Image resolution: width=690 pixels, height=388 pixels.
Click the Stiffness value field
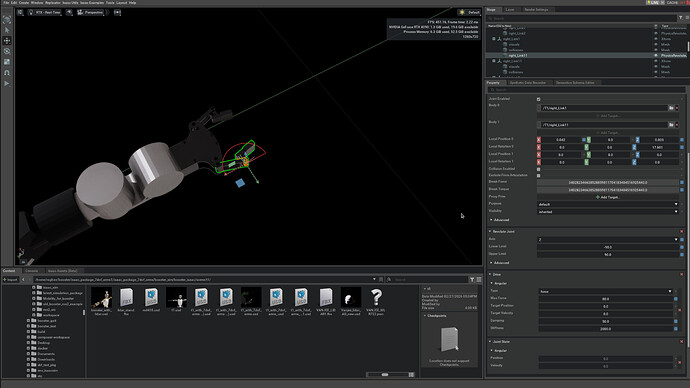606,329
